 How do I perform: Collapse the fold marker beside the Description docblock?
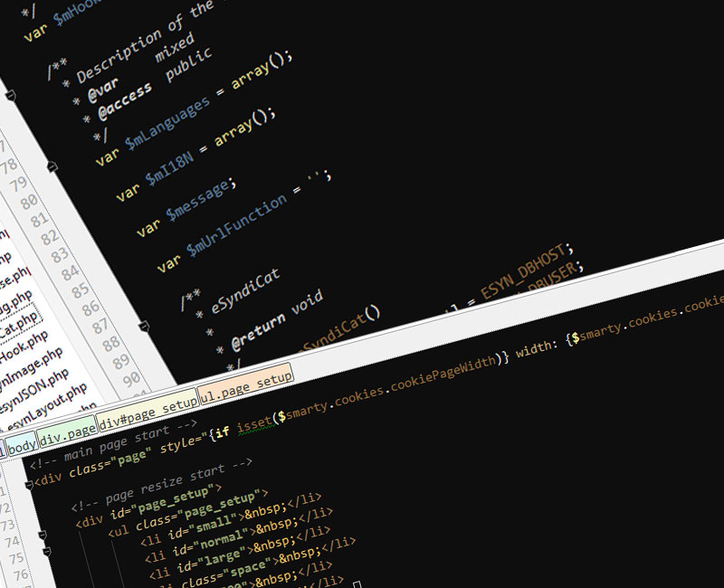11,96
